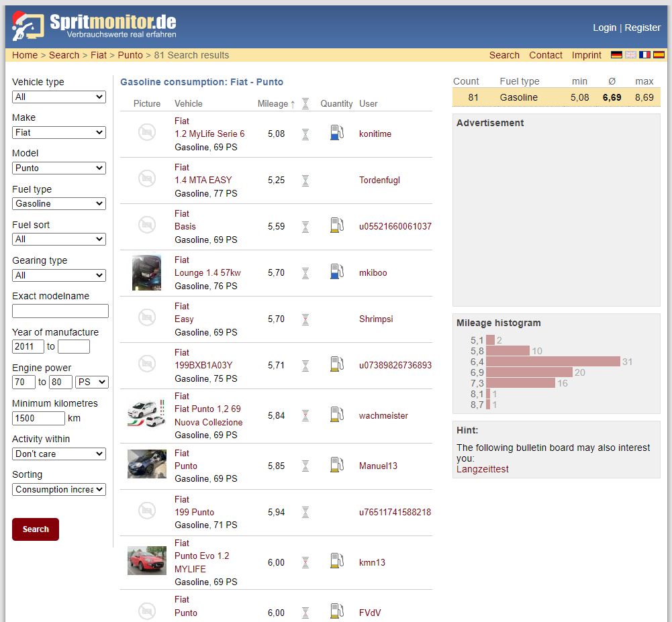The image size is (672, 622).
Task: Open the Fuel sort dropdown
Action: [x=58, y=239]
